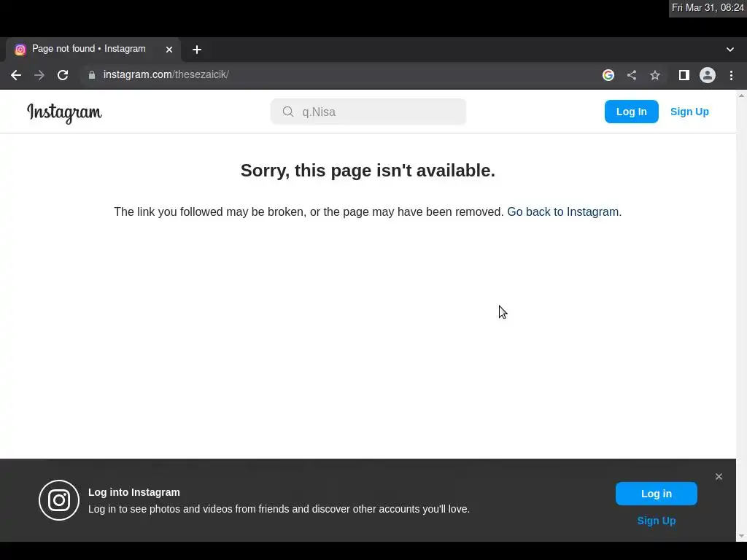
Task: Click the Instagram camera icon in banner
Action: point(59,500)
